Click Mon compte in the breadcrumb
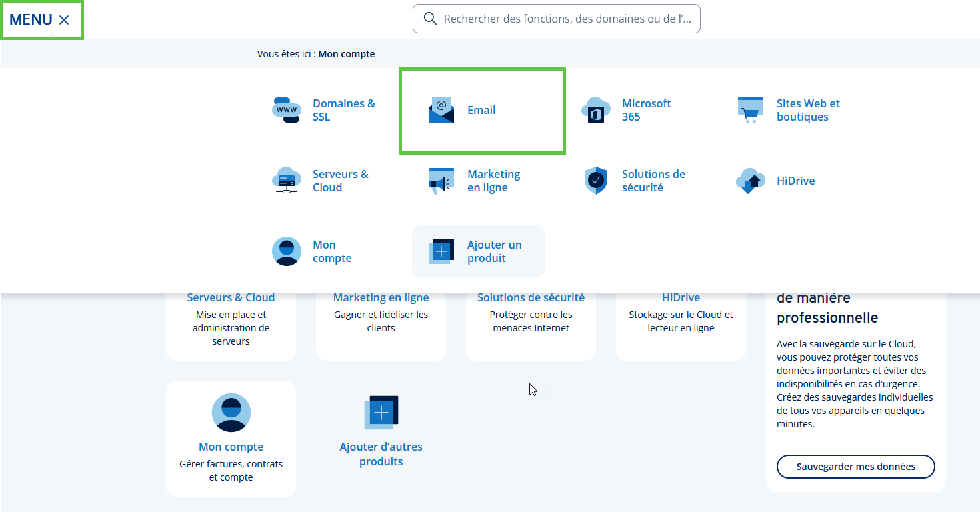This screenshot has height=512, width=980. pyautogui.click(x=347, y=54)
